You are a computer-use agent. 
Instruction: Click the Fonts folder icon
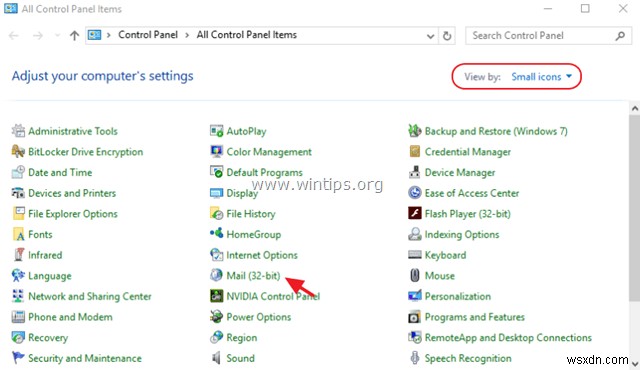(18, 234)
